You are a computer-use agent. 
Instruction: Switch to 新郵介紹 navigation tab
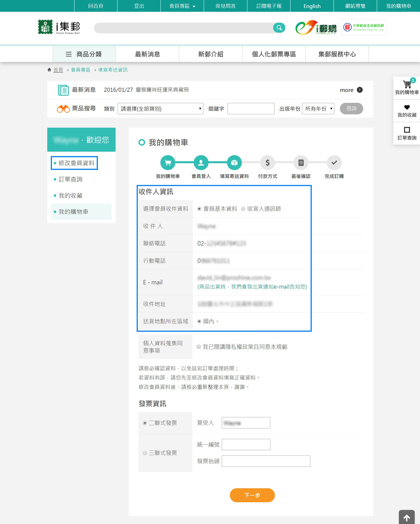pos(210,54)
